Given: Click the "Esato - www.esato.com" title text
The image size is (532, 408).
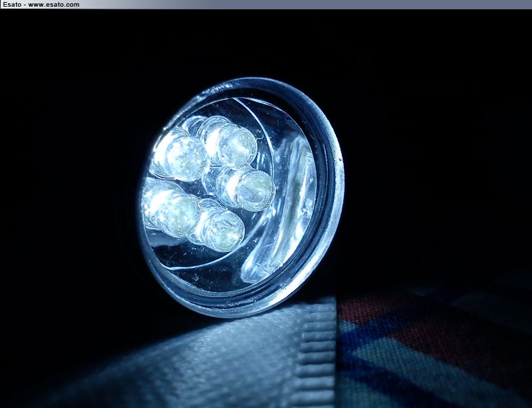Looking at the screenshot, I should click(41, 5).
